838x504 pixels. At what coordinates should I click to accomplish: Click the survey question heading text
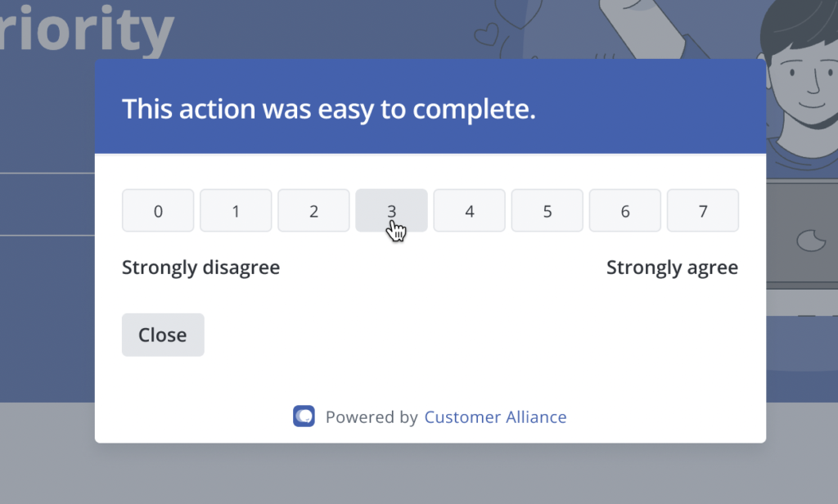click(x=328, y=109)
